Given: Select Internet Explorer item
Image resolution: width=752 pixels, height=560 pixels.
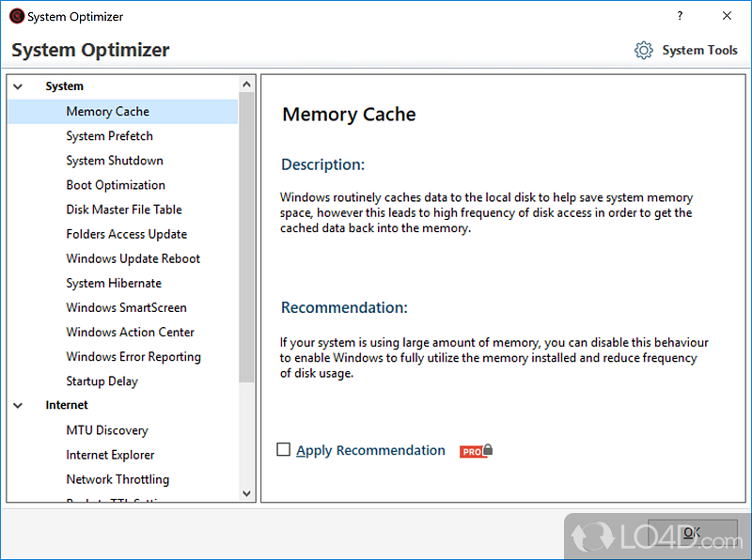Looking at the screenshot, I should click(x=110, y=455).
